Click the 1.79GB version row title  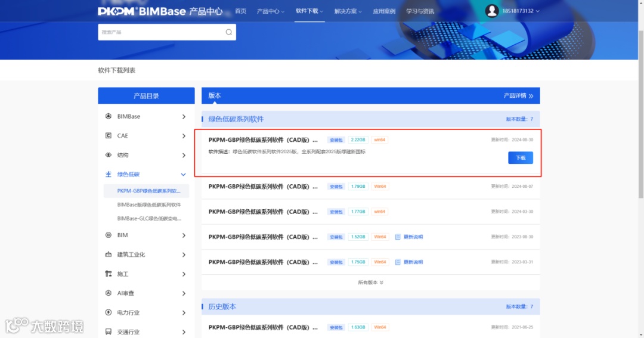(263, 187)
